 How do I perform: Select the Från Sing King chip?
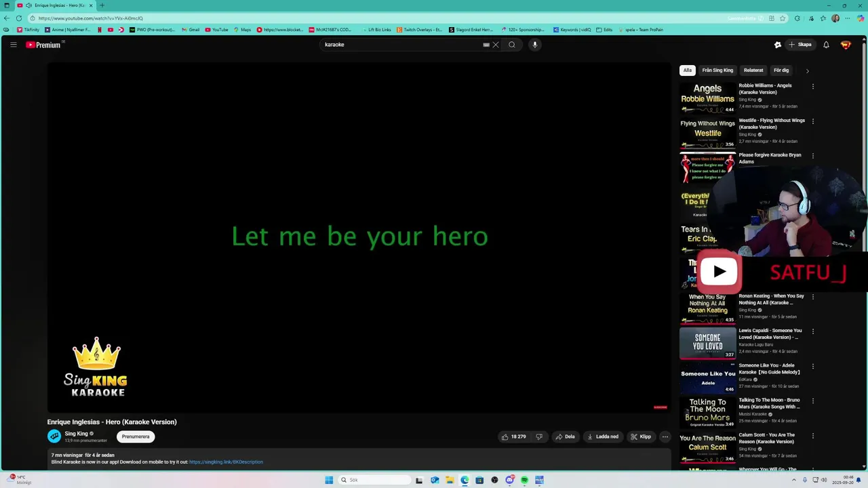click(717, 70)
